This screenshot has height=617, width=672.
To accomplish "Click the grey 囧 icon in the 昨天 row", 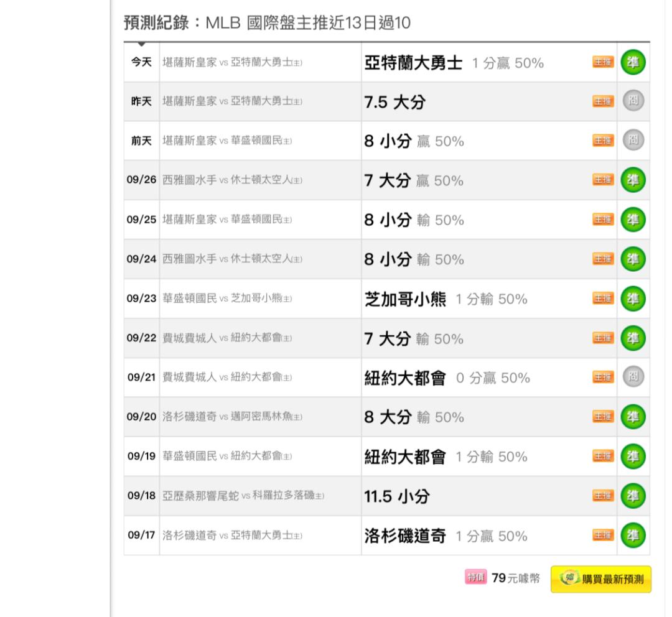I will click(x=633, y=101).
